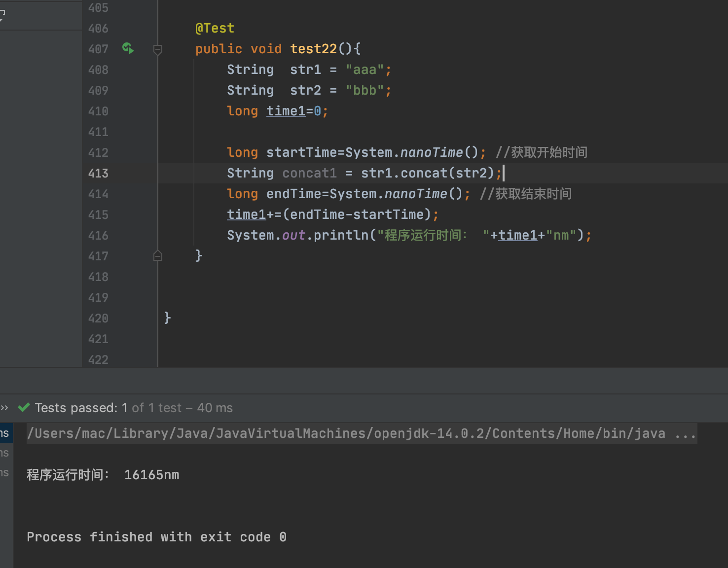
Task: Click the "aaa" string literal
Action: tap(364, 70)
